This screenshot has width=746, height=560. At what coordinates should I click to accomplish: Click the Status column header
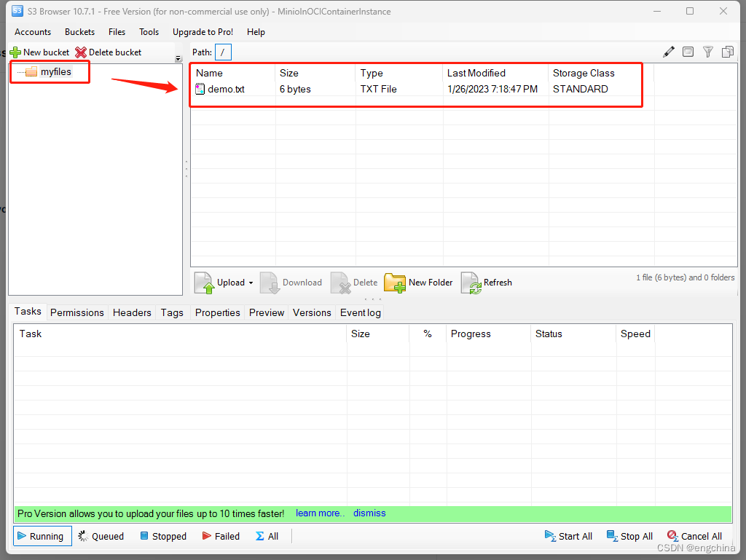point(573,334)
